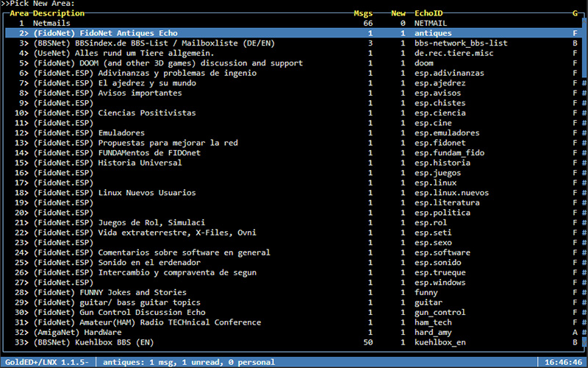Open Adivinanzas y problemas de ingenio area
Image resolution: width=588 pixels, height=368 pixels.
[x=293, y=73]
